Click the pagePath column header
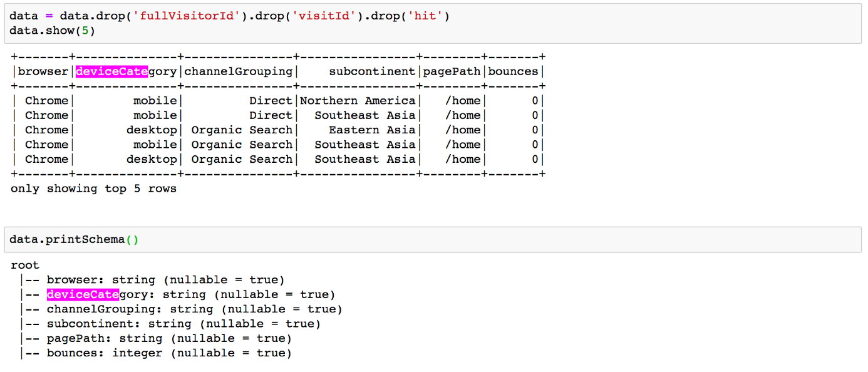 point(452,71)
